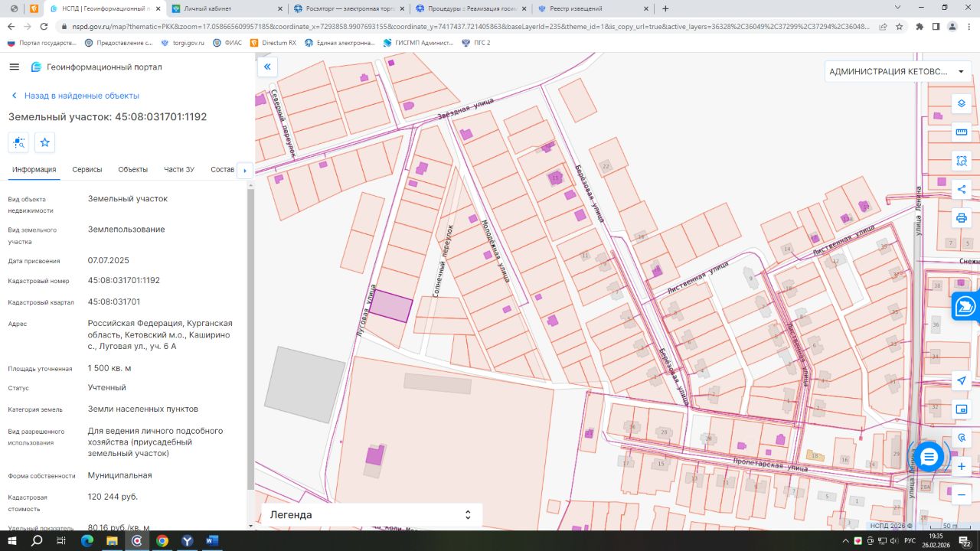The width and height of the screenshot is (980, 551).
Task: Open the map layers panel
Action: tap(962, 103)
